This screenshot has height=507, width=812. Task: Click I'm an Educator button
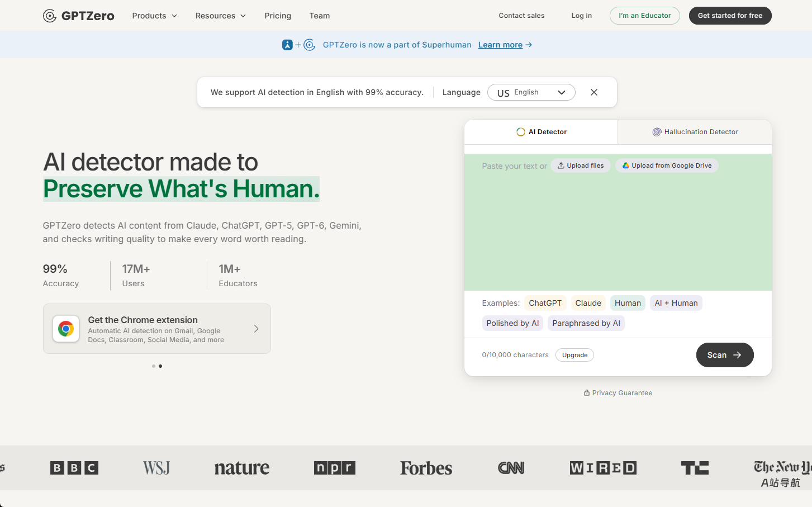tap(645, 16)
